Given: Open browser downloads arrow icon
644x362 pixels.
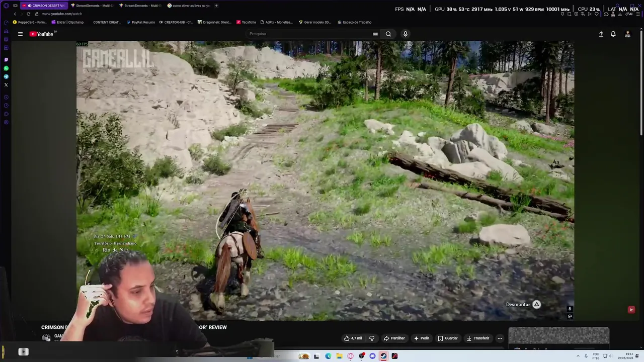Looking at the screenshot, I should pyautogui.click(x=620, y=14).
